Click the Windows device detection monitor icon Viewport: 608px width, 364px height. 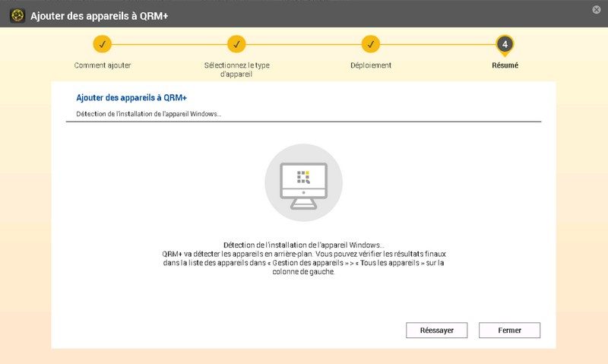(x=303, y=182)
